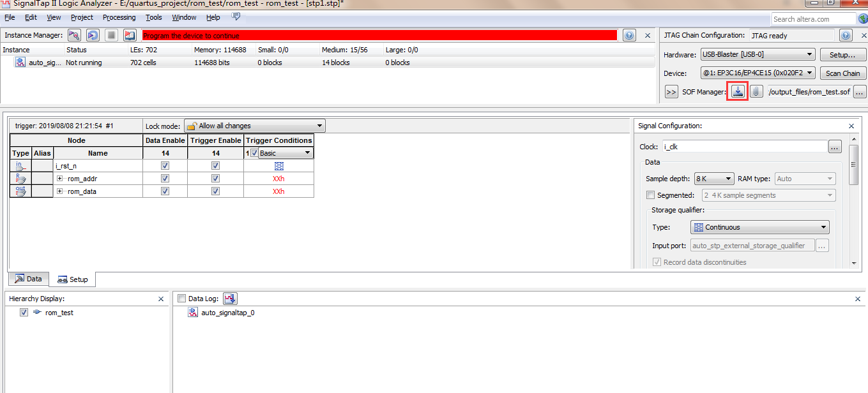The height and width of the screenshot is (393, 868).
Task: Click the Data Log save icon
Action: [230, 298]
